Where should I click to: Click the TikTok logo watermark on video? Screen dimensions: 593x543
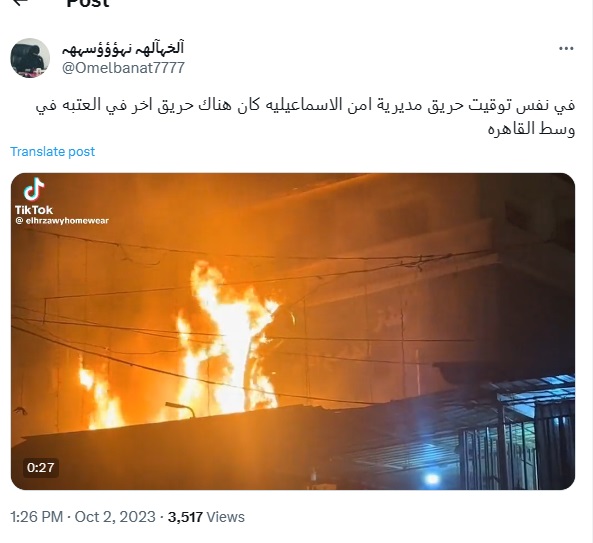34,189
